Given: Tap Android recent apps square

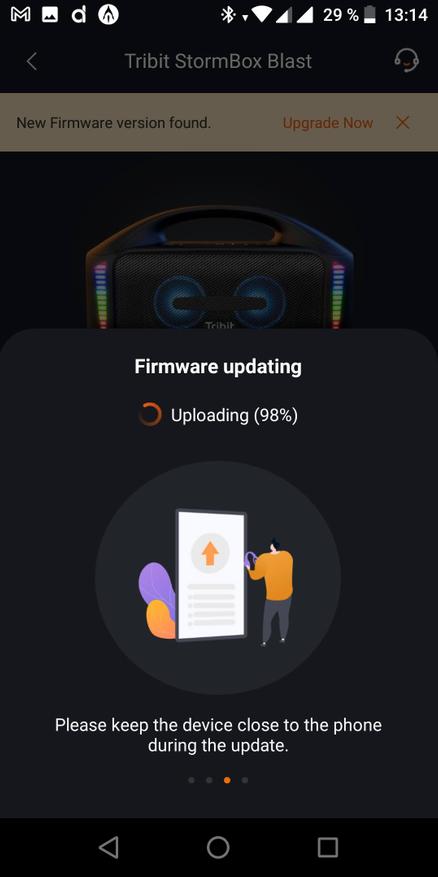Looking at the screenshot, I should 328,847.
